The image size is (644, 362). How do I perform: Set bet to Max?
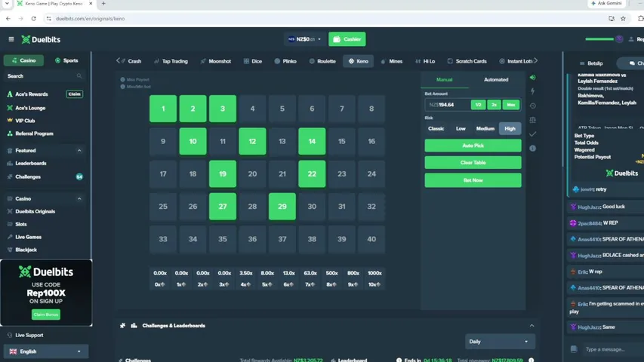click(511, 105)
